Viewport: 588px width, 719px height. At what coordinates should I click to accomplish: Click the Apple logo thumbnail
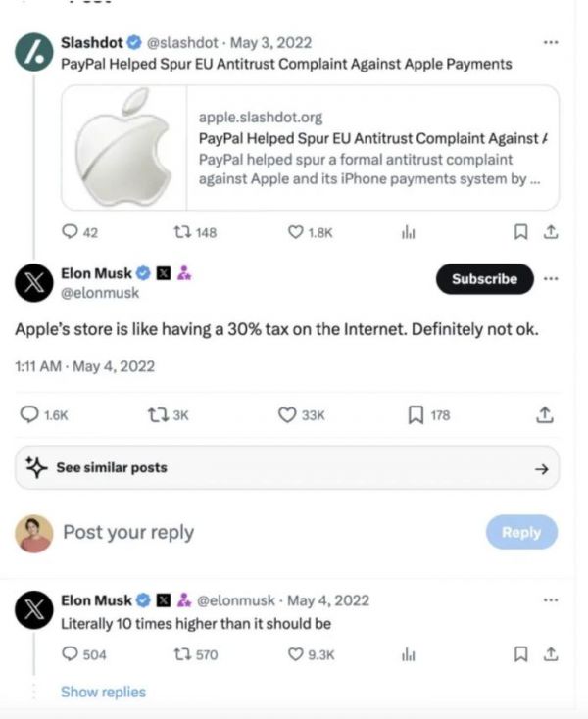point(124,148)
